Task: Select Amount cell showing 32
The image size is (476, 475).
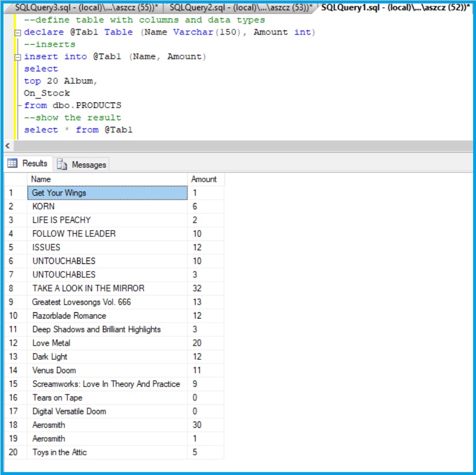Action: pos(205,288)
